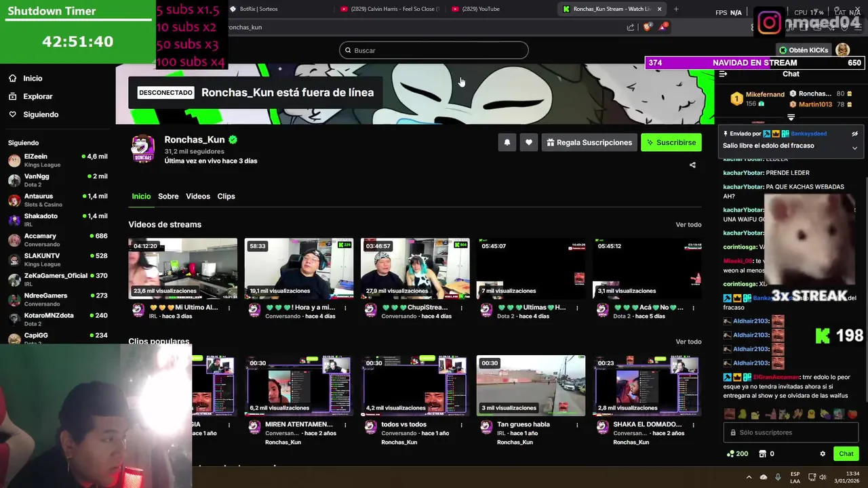The image size is (868, 488).
Task: Click the three-dot menu on Acá No video
Action: (694, 308)
